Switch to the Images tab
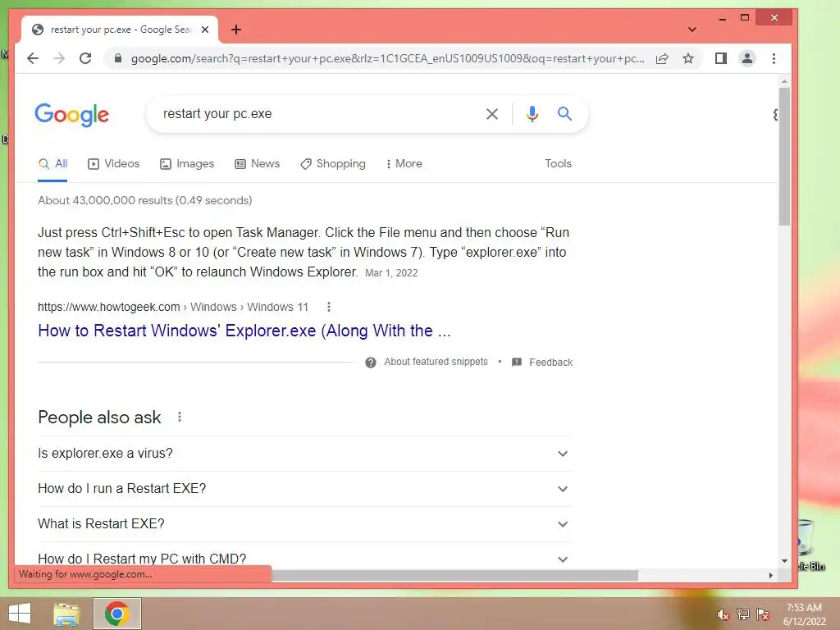 pyautogui.click(x=187, y=163)
